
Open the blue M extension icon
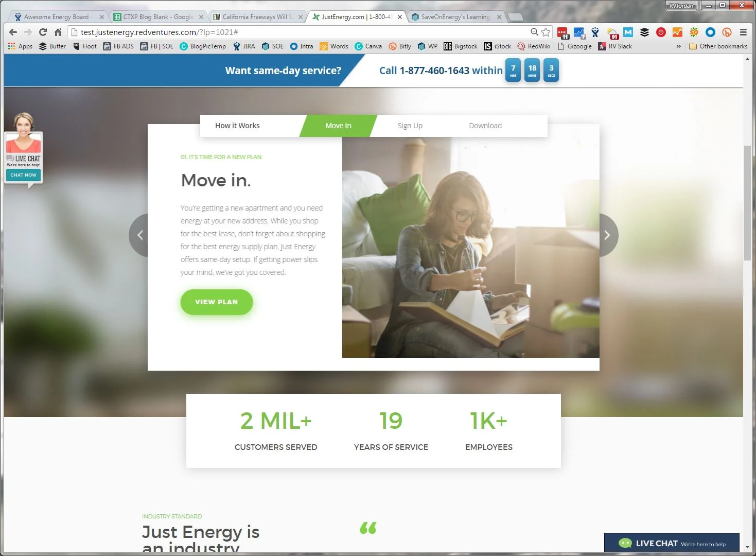tap(628, 32)
